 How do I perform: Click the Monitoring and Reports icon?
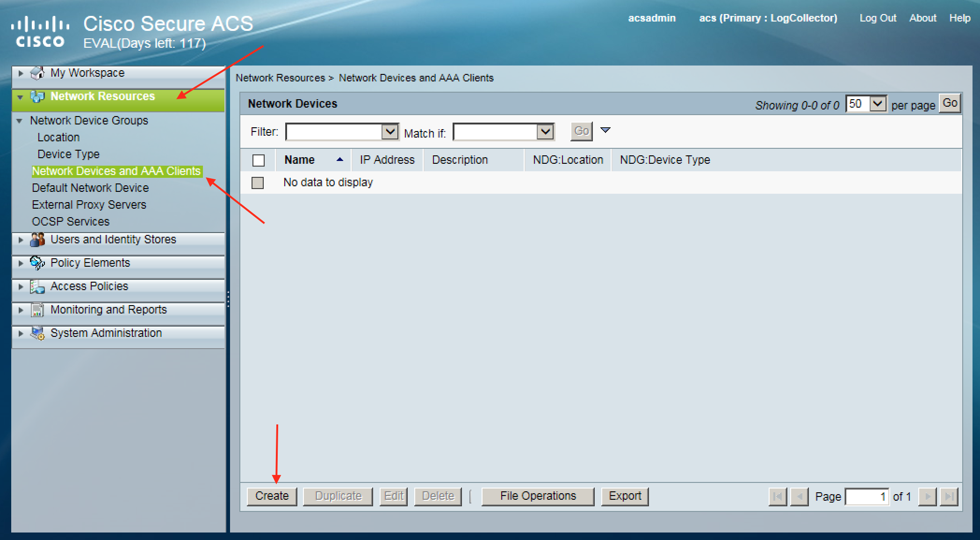37,310
